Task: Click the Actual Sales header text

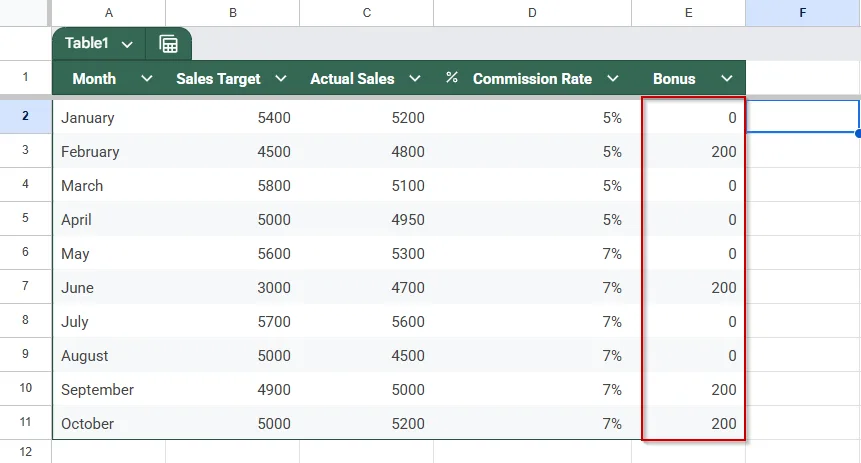Action: pyautogui.click(x=352, y=79)
